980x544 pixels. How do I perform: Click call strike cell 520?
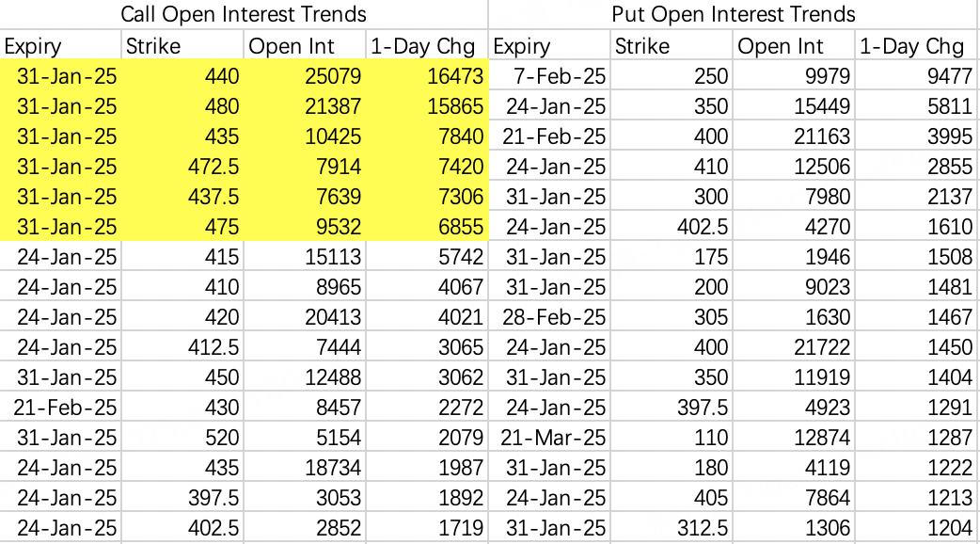click(x=182, y=437)
